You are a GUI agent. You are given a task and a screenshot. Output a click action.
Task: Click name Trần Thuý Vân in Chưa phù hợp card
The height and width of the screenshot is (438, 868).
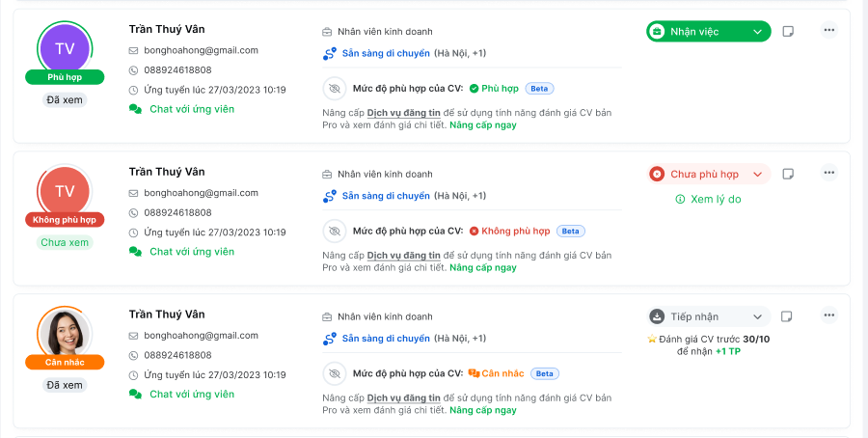(x=167, y=172)
